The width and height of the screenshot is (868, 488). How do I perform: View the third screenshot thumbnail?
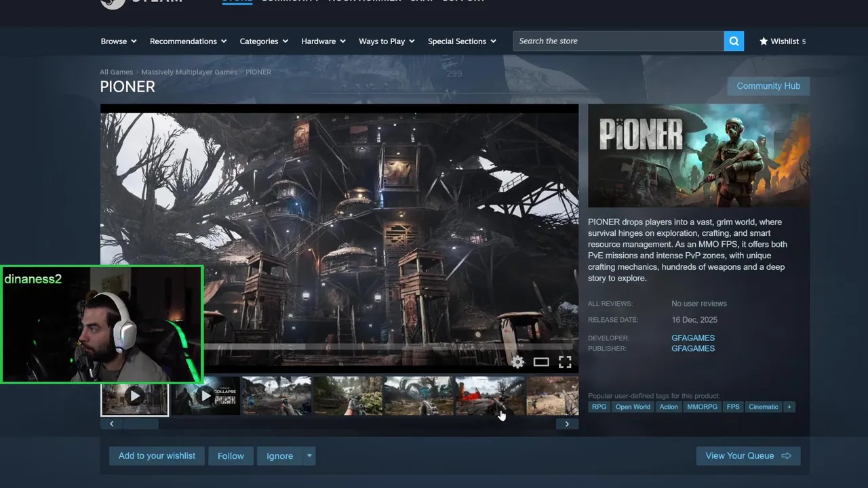[277, 396]
